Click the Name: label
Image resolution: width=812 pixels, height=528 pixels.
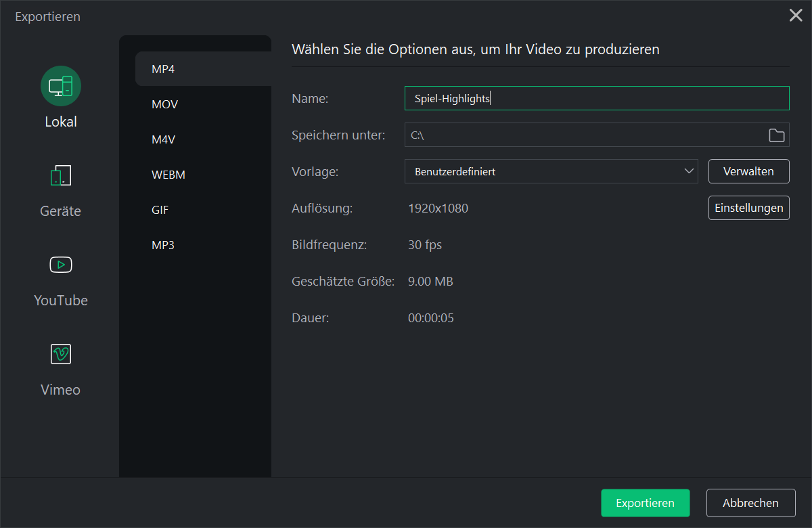[310, 99]
